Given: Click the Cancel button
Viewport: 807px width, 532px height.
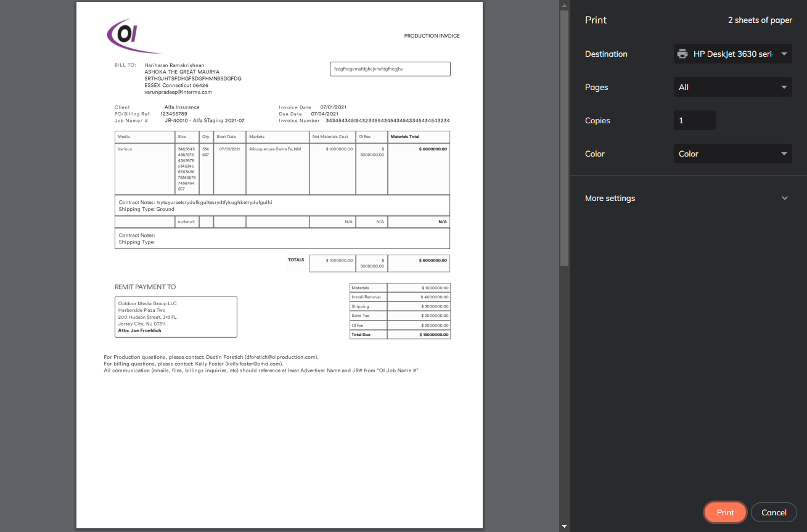Looking at the screenshot, I should pyautogui.click(x=774, y=512).
